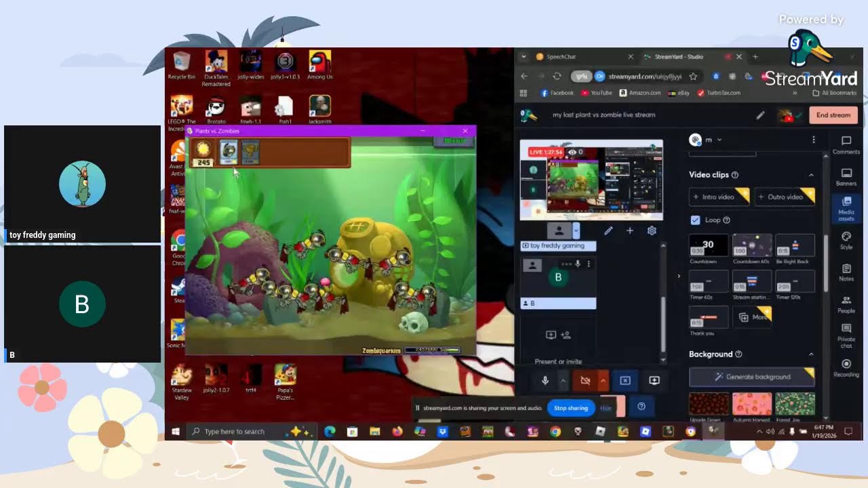Collapse the Video clips section
Image resolution: width=868 pixels, height=488 pixels.
pyautogui.click(x=811, y=175)
